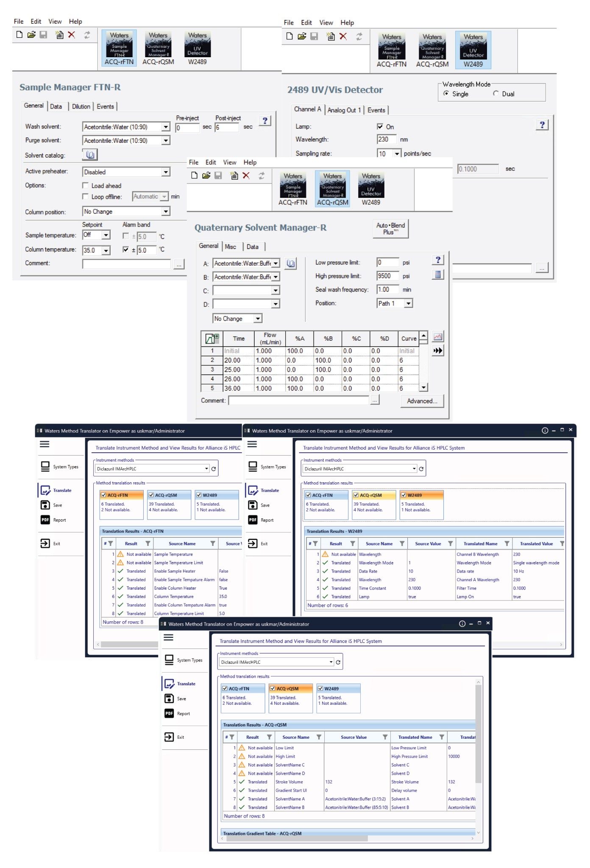Click the gradient table add-row icon in header
Screen dimensions: 590x868
pos(212,339)
